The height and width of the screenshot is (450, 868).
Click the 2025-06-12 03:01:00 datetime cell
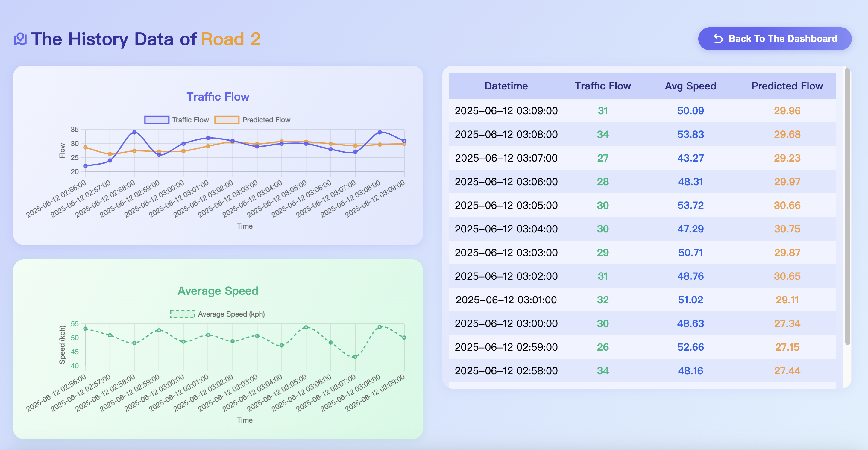coord(506,300)
